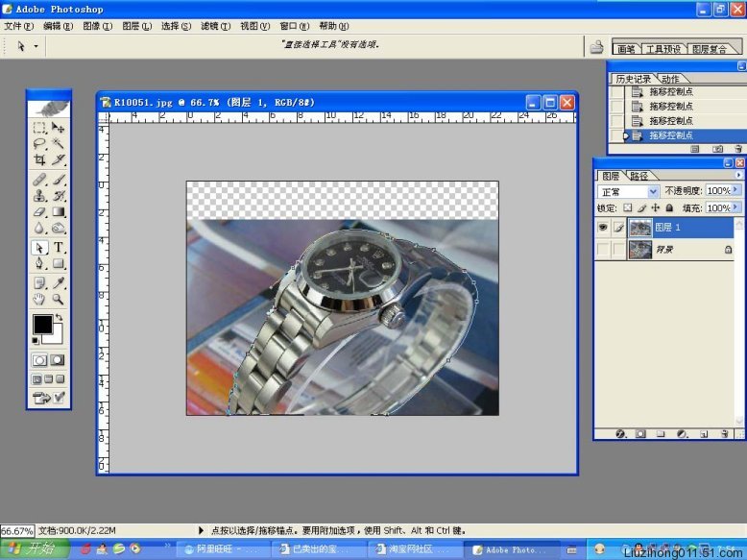Click the delete layer trash icon
The width and height of the screenshot is (747, 560).
(724, 434)
